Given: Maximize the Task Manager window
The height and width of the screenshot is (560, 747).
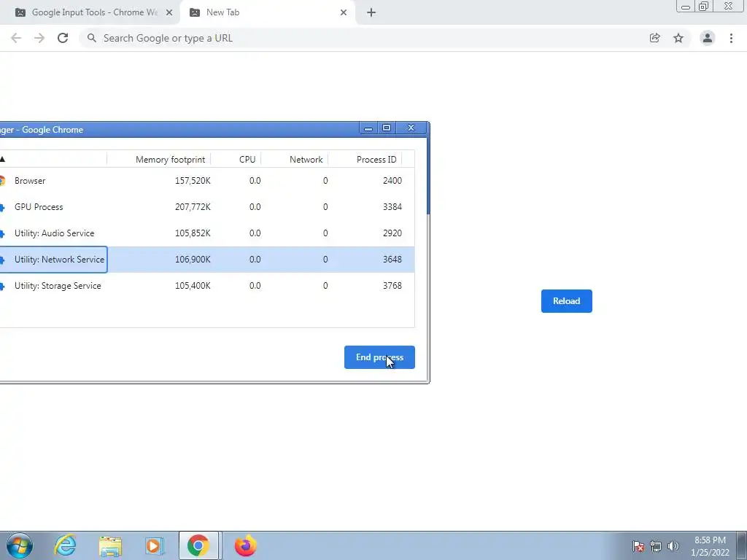Looking at the screenshot, I should point(387,128).
